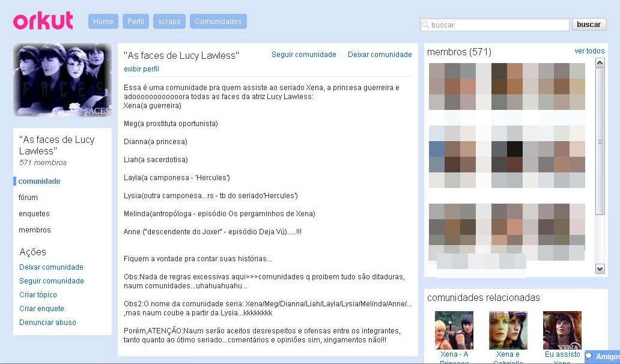This screenshot has width=620, height=364.
Task: Focus the buscar search field
Action: (x=494, y=25)
